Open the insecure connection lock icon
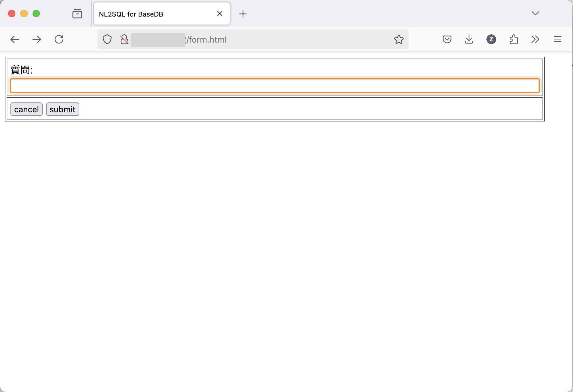This screenshot has height=392, width=573. [x=124, y=39]
